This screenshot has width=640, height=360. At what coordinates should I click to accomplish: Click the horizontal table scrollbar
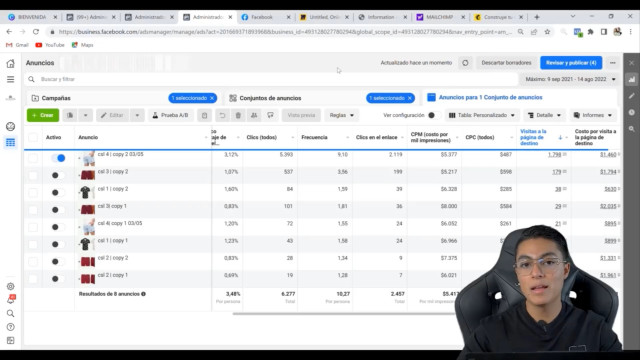pyautogui.click(x=344, y=313)
